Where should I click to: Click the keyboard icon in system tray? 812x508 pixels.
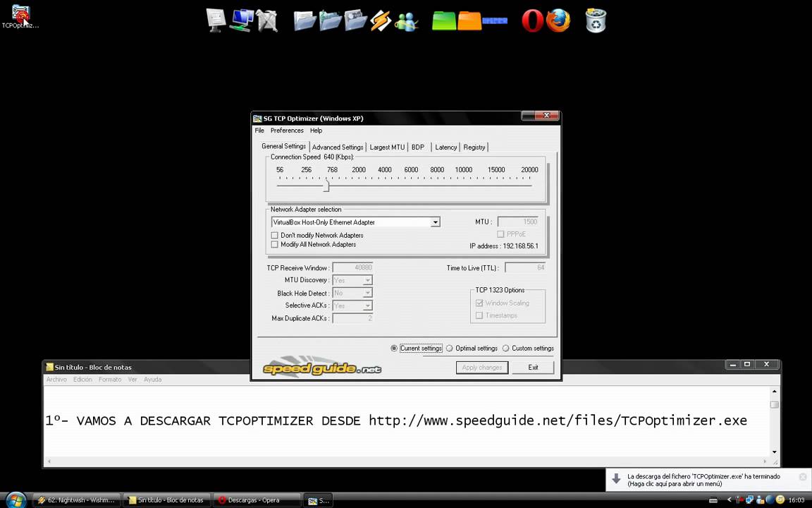(x=713, y=500)
